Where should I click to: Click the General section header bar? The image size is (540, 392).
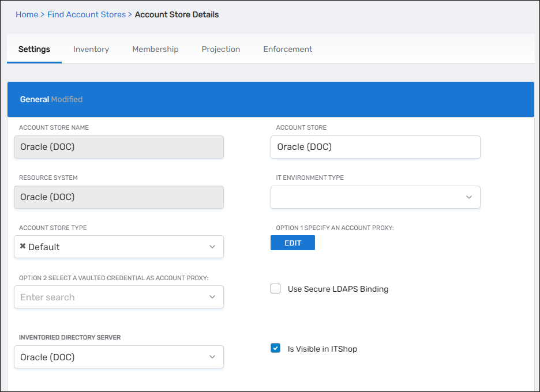[271, 99]
